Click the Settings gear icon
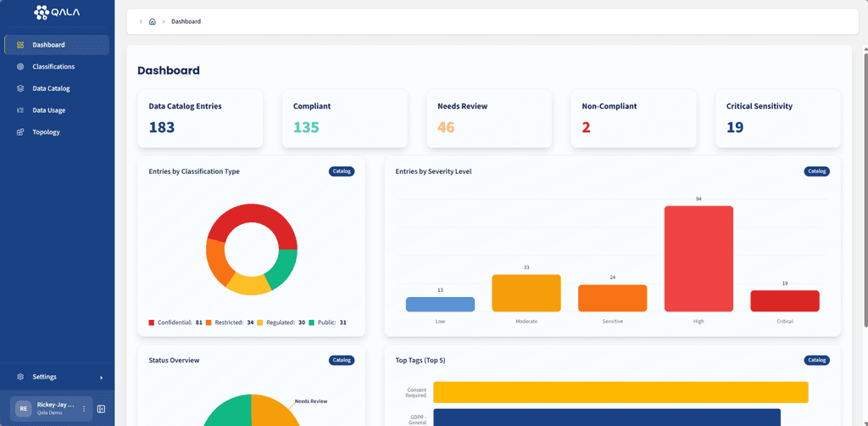The width and height of the screenshot is (868, 426). pos(20,377)
